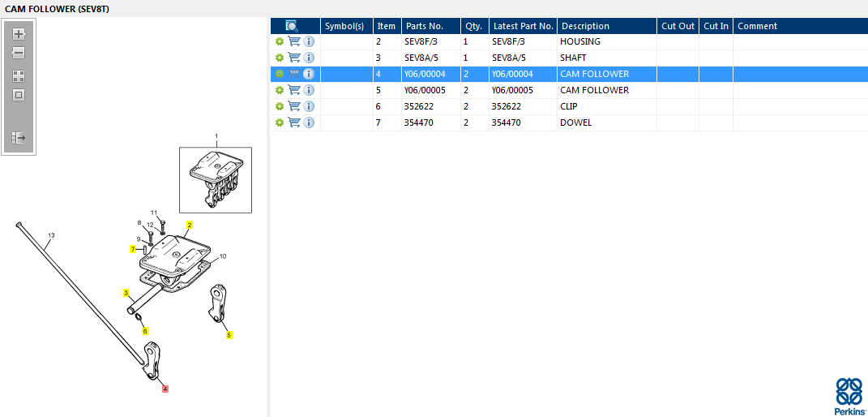The height and width of the screenshot is (417, 868).
Task: Click callout 8 on the diagram
Action: click(139, 222)
